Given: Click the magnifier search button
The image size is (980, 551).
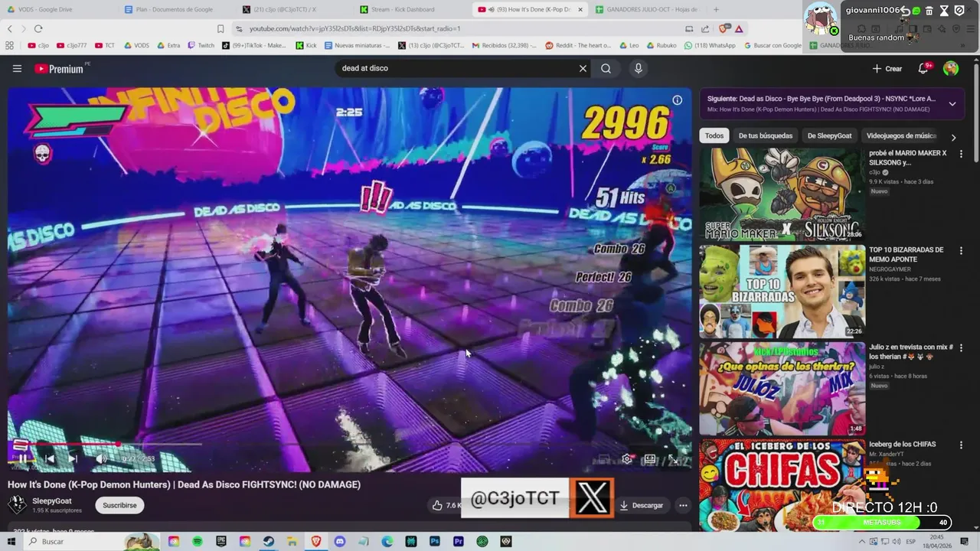Looking at the screenshot, I should (606, 68).
